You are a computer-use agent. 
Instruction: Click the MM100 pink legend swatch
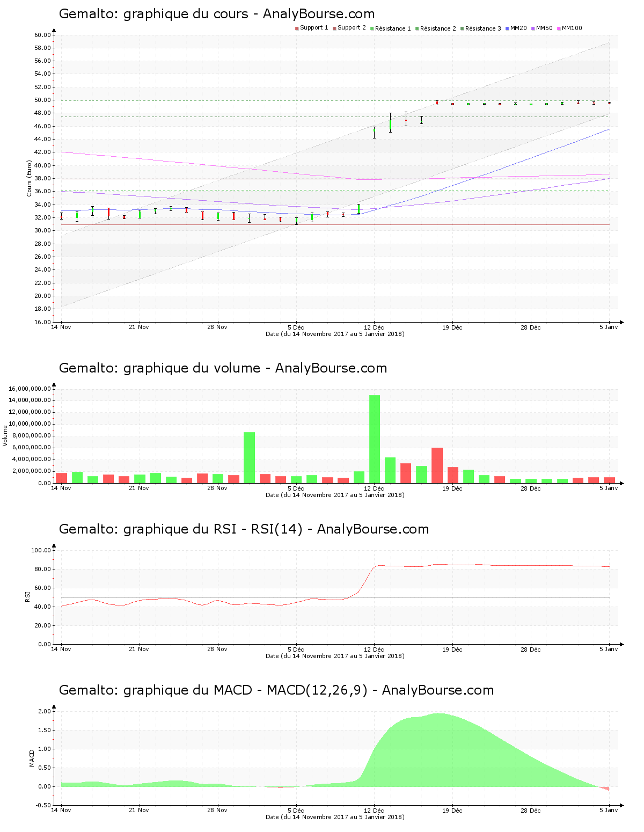pyautogui.click(x=559, y=28)
